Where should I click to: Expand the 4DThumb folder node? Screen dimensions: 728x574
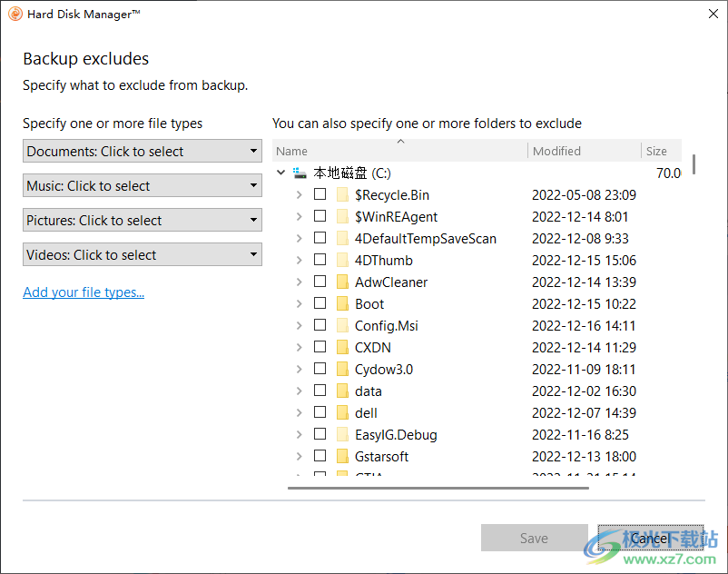[299, 260]
